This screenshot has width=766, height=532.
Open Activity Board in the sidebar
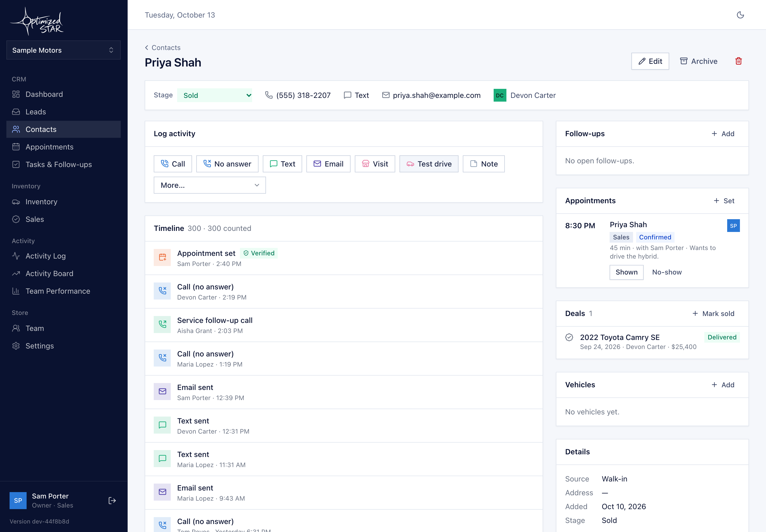(x=63, y=273)
